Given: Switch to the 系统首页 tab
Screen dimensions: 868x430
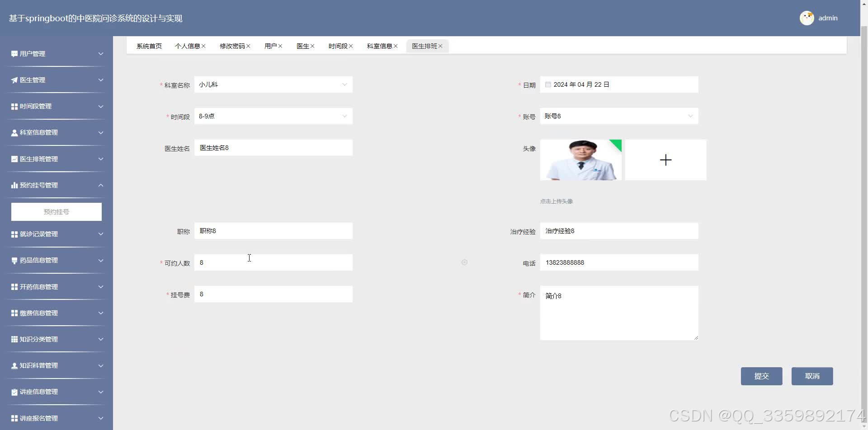Looking at the screenshot, I should 149,46.
